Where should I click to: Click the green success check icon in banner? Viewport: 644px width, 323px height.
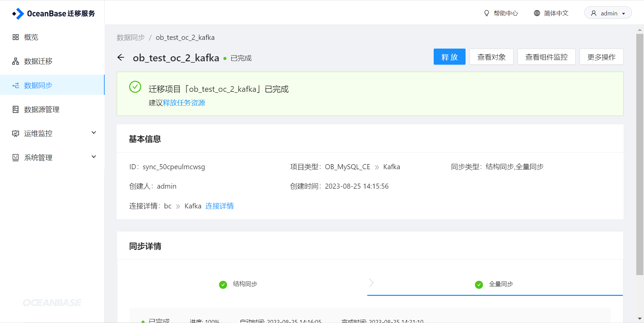click(x=135, y=87)
